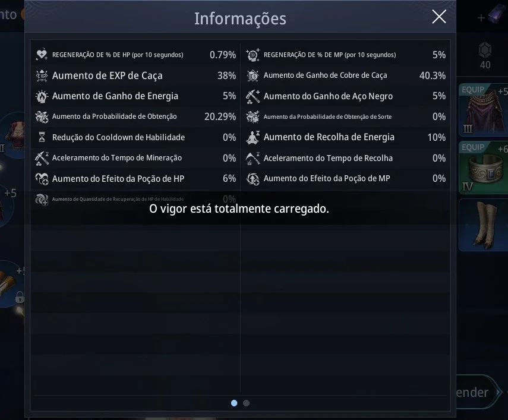The height and width of the screenshot is (420, 508).
Task: Click the plus icon beside the purple crystal
Action: point(481,18)
